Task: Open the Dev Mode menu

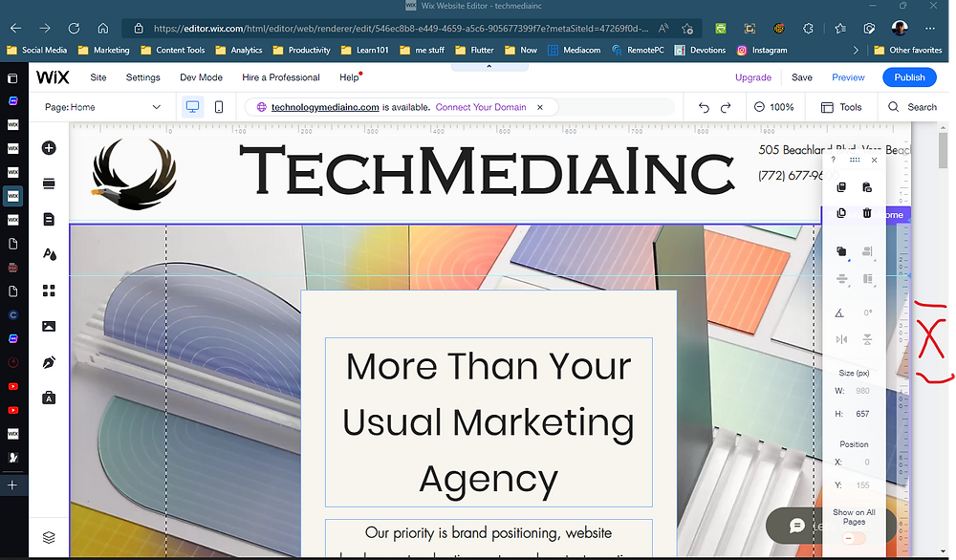Action: [201, 77]
